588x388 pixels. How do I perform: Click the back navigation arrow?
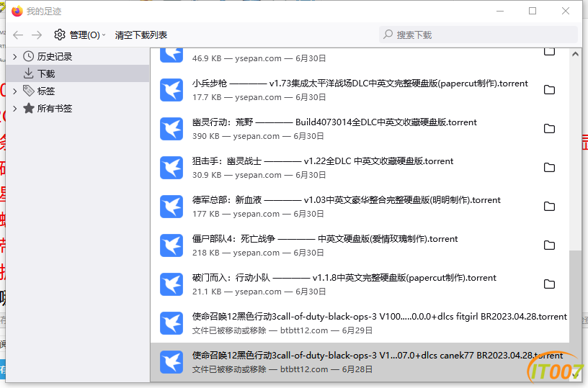point(18,35)
